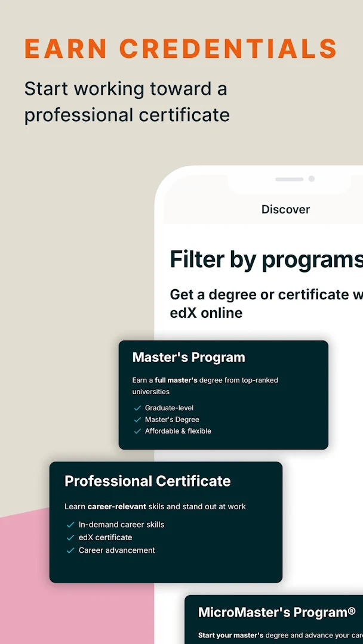Click the 'Career advancement' list item
Screen dimensions: 363x644
tap(117, 550)
